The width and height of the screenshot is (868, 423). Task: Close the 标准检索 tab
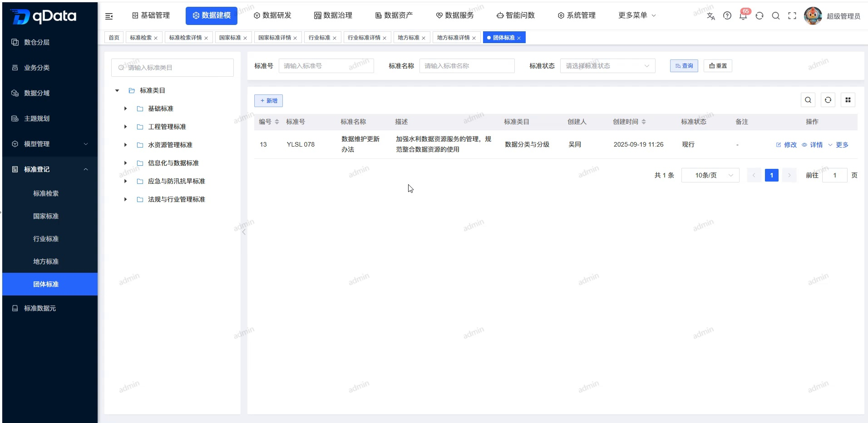point(156,38)
